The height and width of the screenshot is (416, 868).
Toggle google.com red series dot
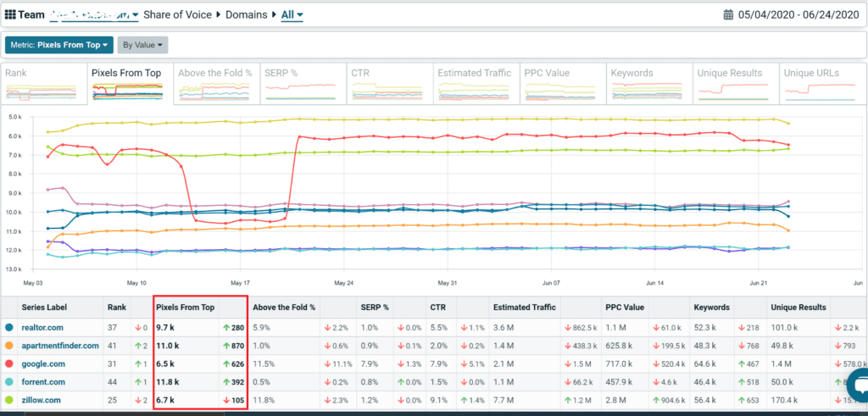[8, 364]
